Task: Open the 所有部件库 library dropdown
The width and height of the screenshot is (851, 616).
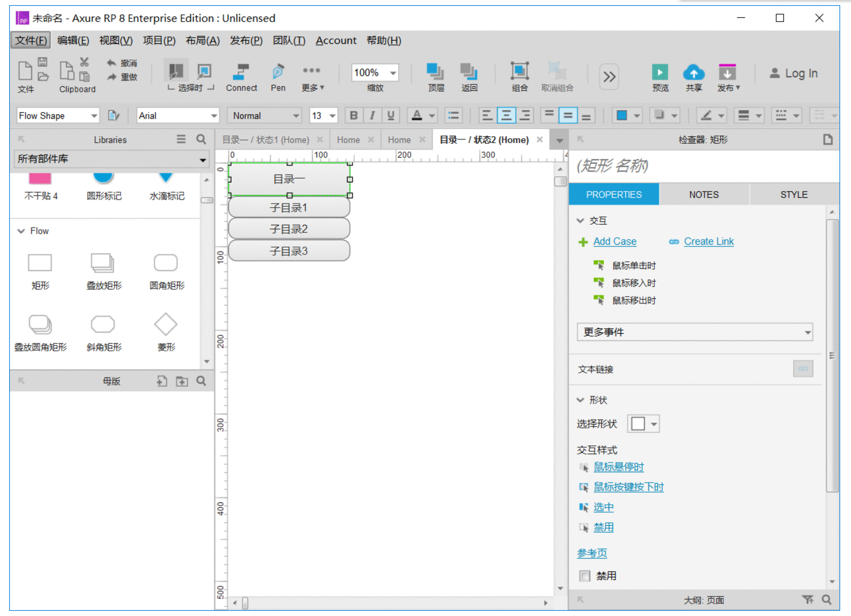Action: coord(112,159)
